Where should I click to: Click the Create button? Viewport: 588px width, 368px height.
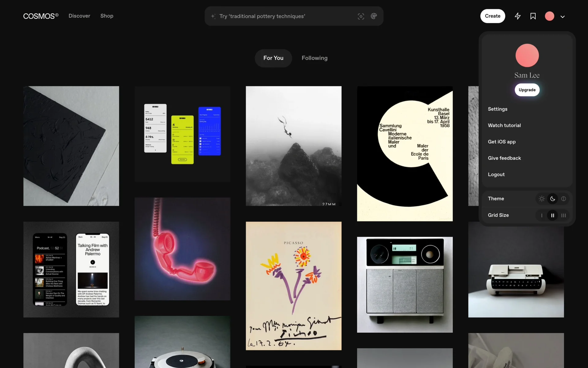coord(492,16)
